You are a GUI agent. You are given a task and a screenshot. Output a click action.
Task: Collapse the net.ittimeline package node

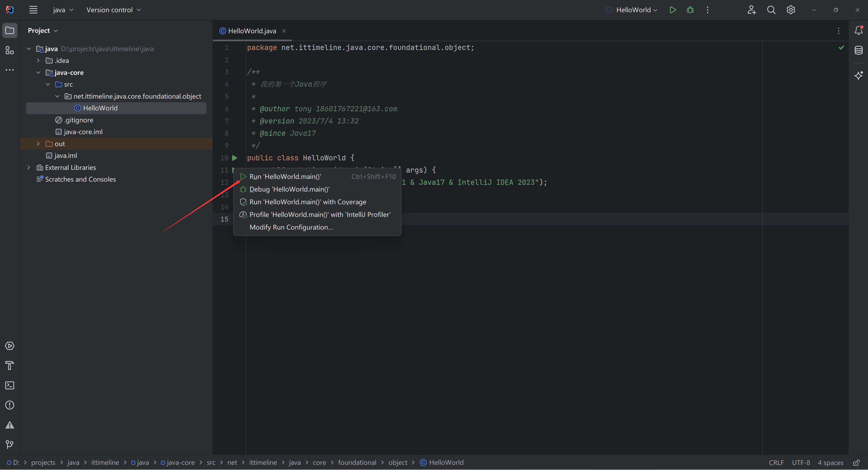pos(57,96)
